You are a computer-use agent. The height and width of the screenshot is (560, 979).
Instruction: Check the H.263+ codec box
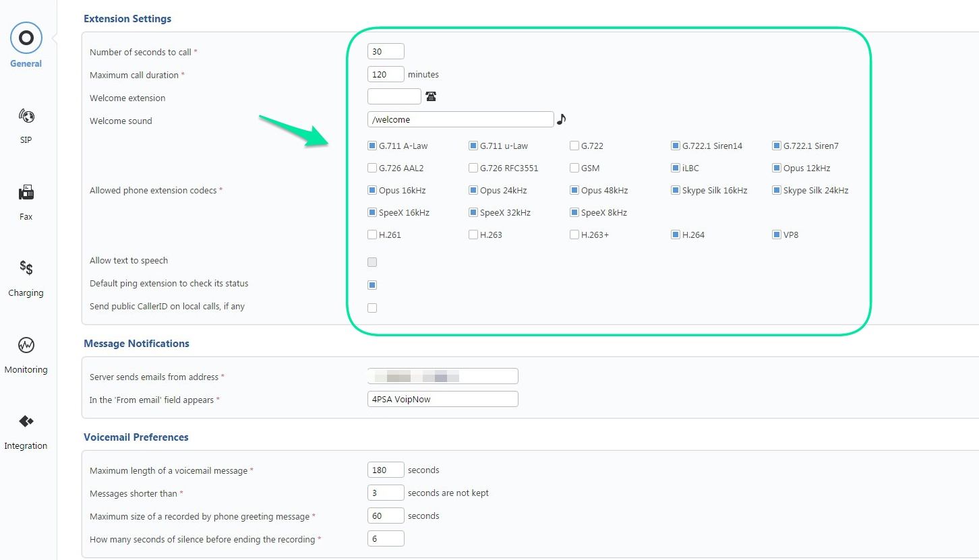coord(574,235)
